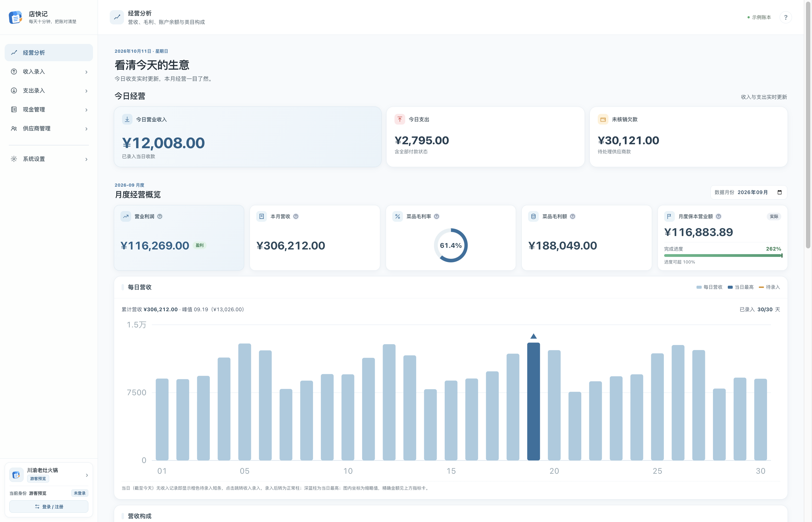Screen dimensions: 812x522
Task: Toggle the 待录入 legend swatch
Action: point(761,287)
